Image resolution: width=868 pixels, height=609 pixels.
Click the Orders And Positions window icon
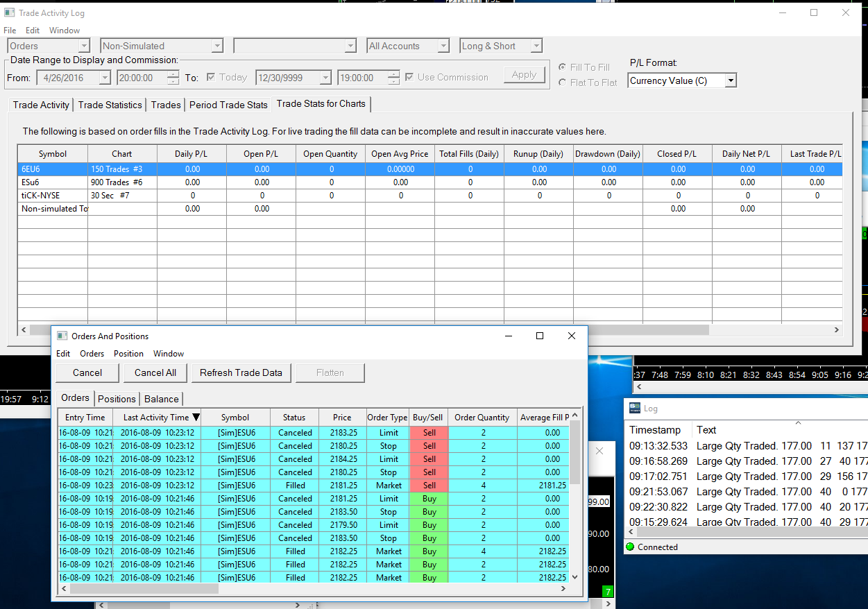(62, 336)
